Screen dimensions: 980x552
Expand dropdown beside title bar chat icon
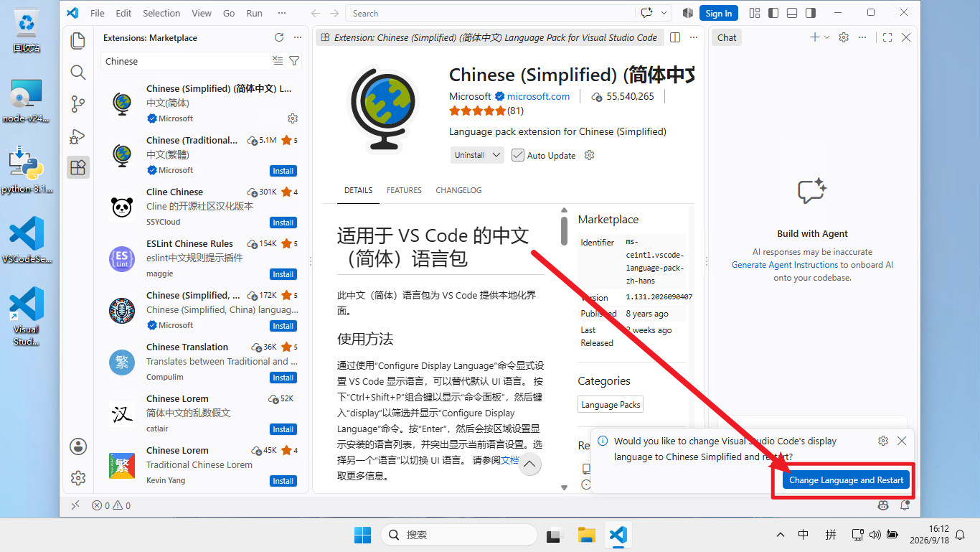tap(664, 13)
